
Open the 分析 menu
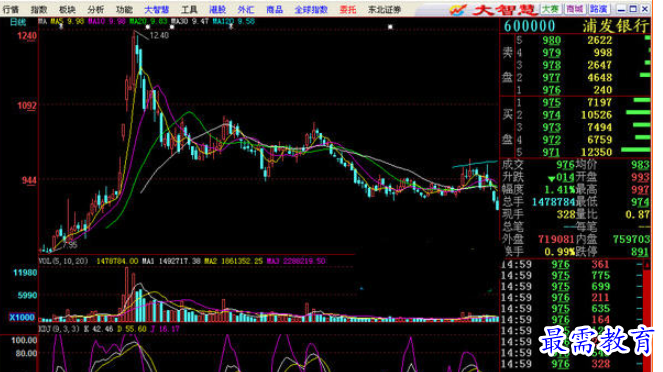coord(96,9)
